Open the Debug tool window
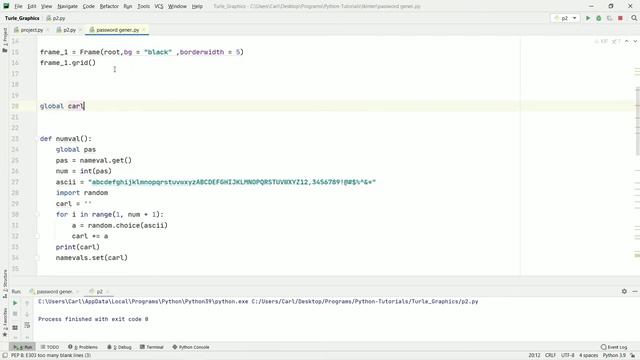 coord(119,347)
